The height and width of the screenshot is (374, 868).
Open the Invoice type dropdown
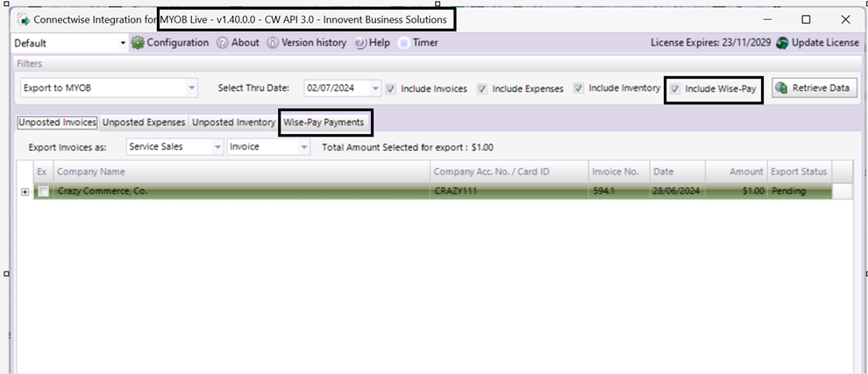coord(303,147)
